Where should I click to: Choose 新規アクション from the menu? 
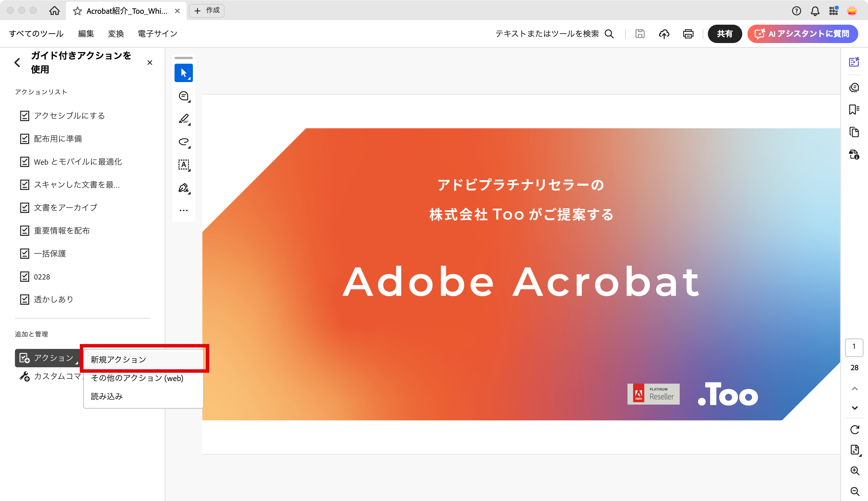coord(118,360)
